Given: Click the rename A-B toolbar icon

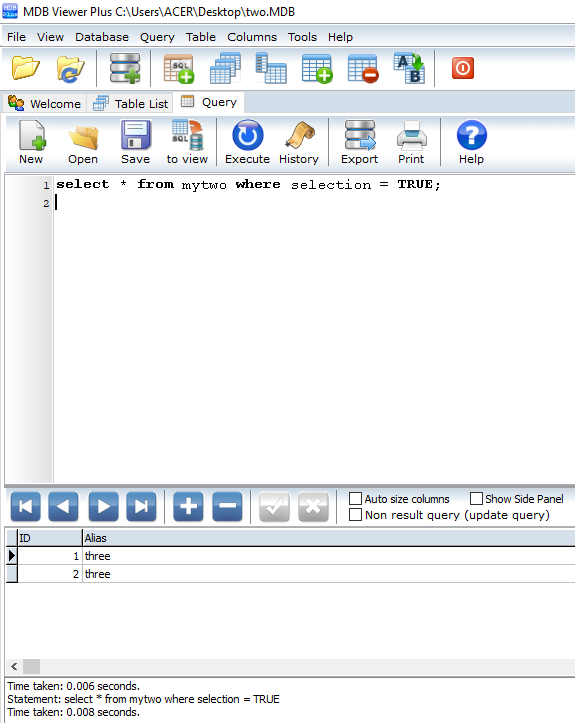Looking at the screenshot, I should point(409,68).
